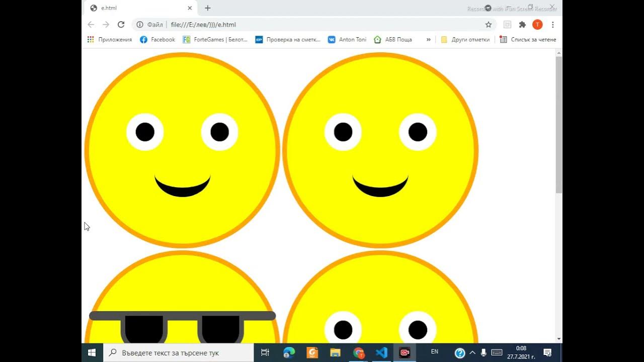Open the Windows Start menu
Screen dimensions: 644x362
(x=92, y=352)
